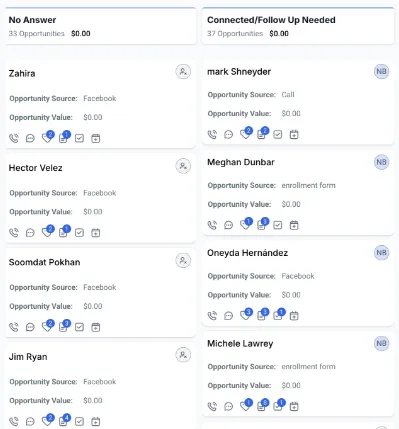This screenshot has width=399, height=429.
Task: Click the unassigned user icon on Zahira's card
Action: (183, 72)
